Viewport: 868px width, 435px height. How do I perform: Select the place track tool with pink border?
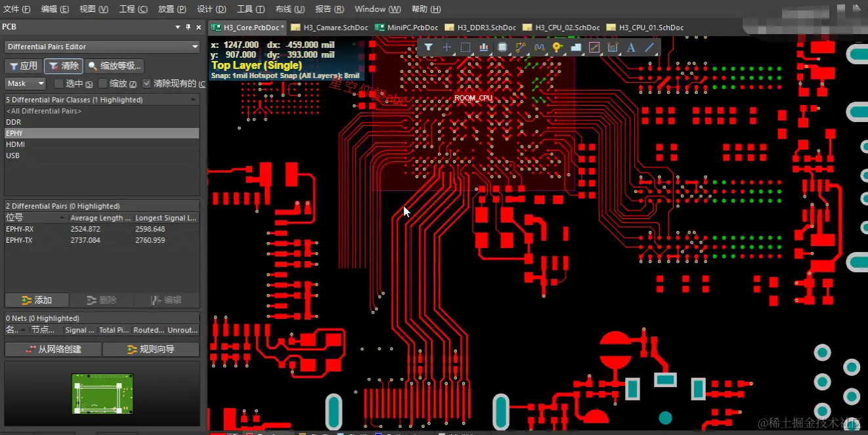click(x=594, y=47)
